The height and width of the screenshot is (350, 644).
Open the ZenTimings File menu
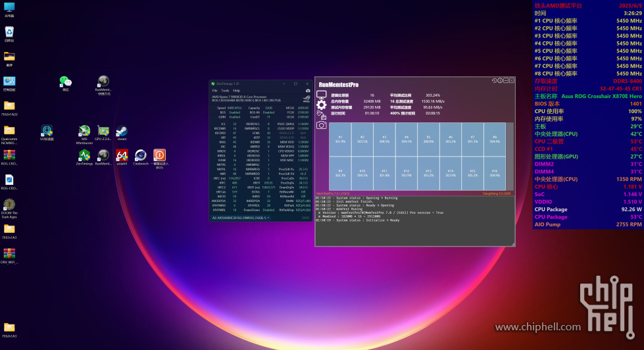point(214,90)
